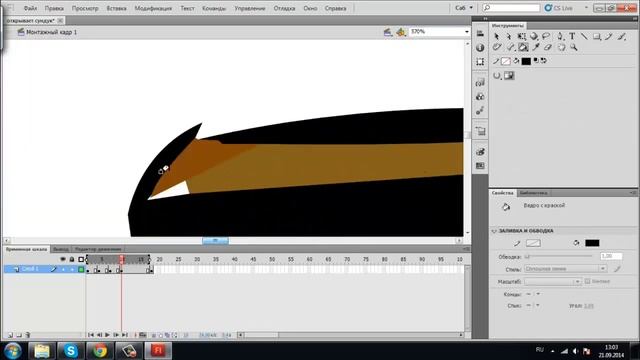Toggle Onion Skin button in timeline
This screenshot has width=640, height=360.
(x=153, y=335)
